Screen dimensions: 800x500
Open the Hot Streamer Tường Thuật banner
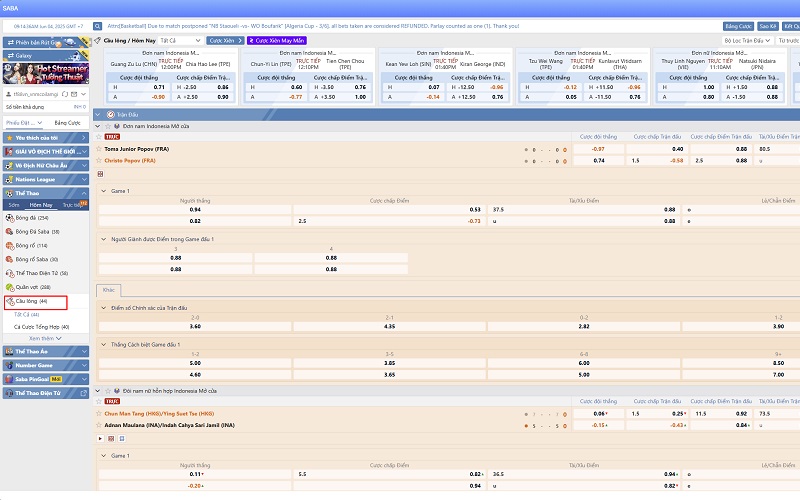(46, 73)
